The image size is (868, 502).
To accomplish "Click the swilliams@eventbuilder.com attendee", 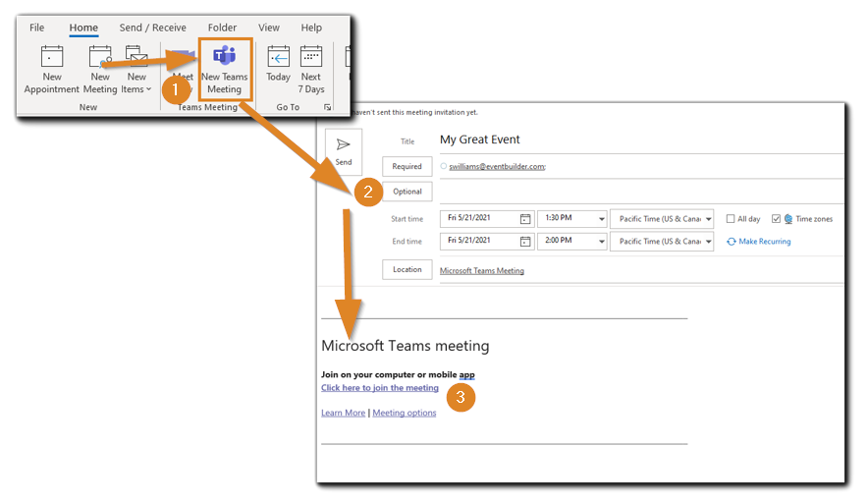I will 497,166.
